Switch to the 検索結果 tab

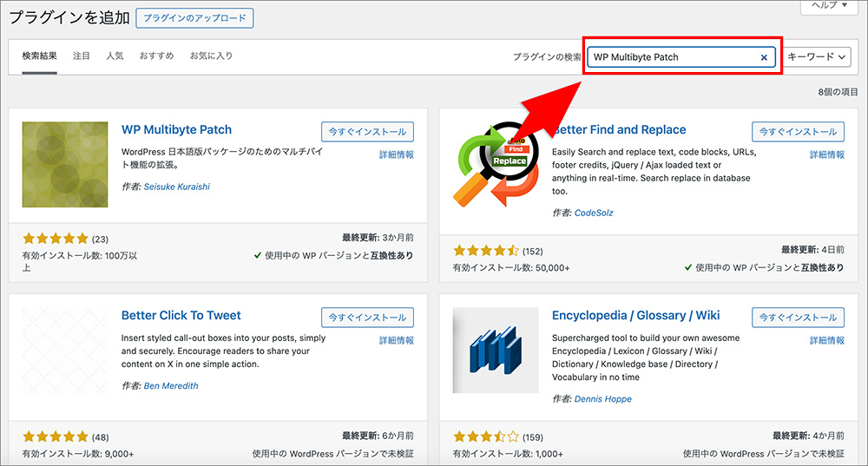tap(39, 56)
